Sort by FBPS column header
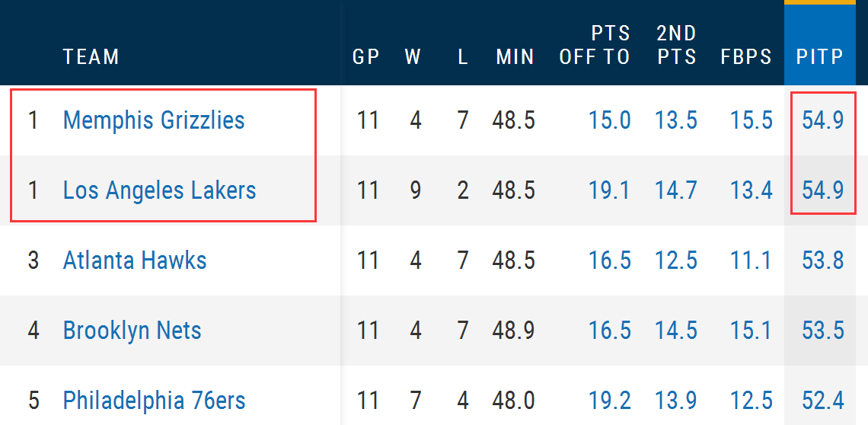868x425 pixels. click(746, 56)
